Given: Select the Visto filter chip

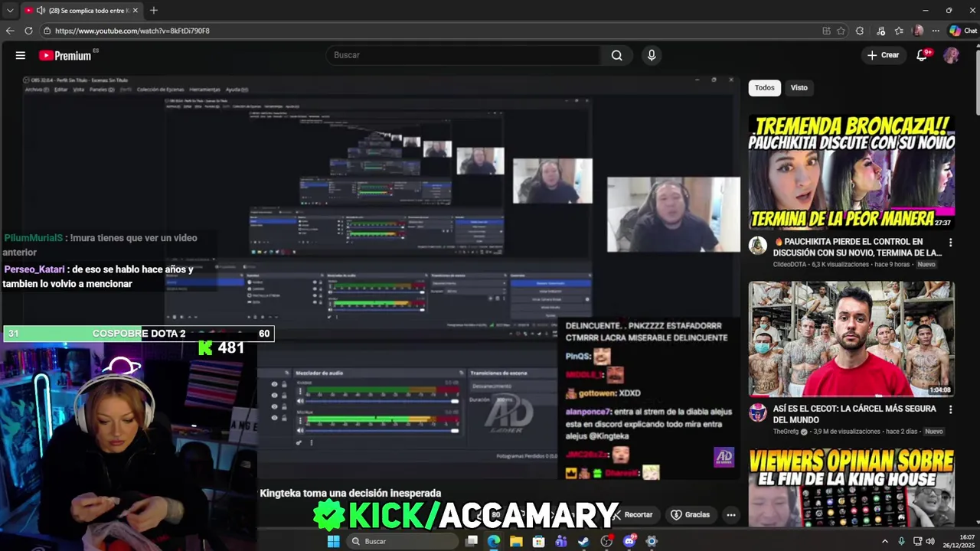Looking at the screenshot, I should [x=799, y=87].
